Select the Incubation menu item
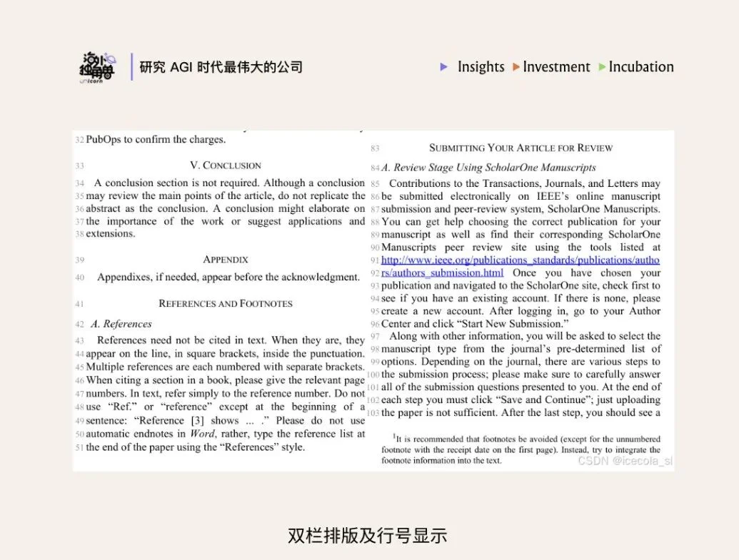The image size is (739, 560). pyautogui.click(x=641, y=67)
